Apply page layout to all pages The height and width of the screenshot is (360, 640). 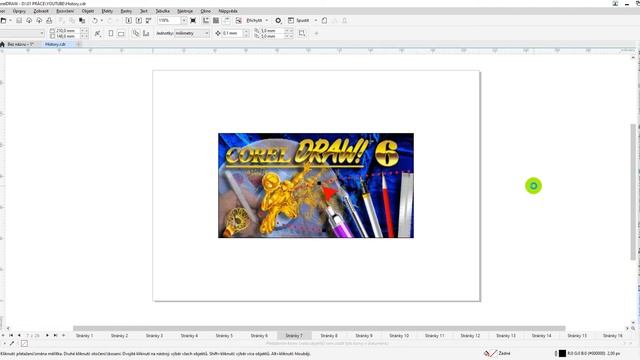[x=136, y=33]
